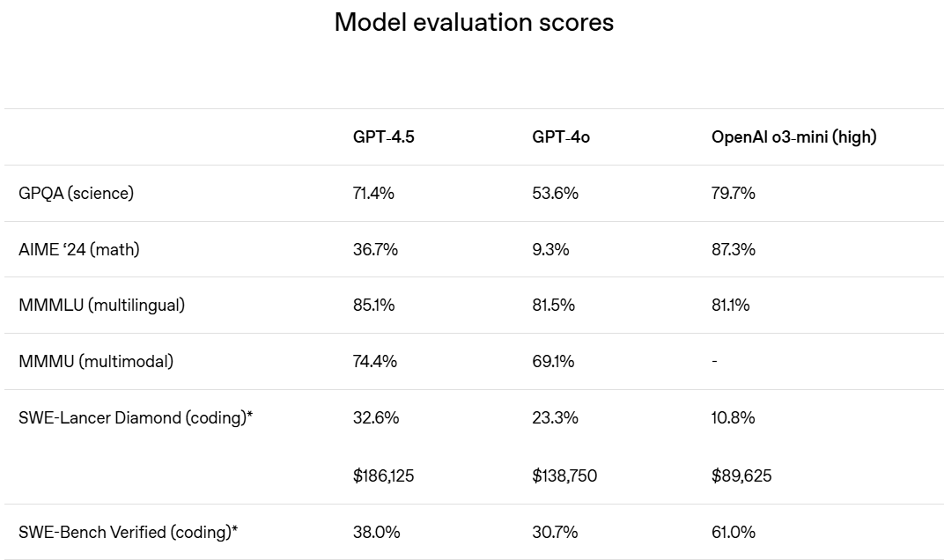Click the Model evaluation scores heading
The height and width of the screenshot is (560, 944).
coord(474,22)
